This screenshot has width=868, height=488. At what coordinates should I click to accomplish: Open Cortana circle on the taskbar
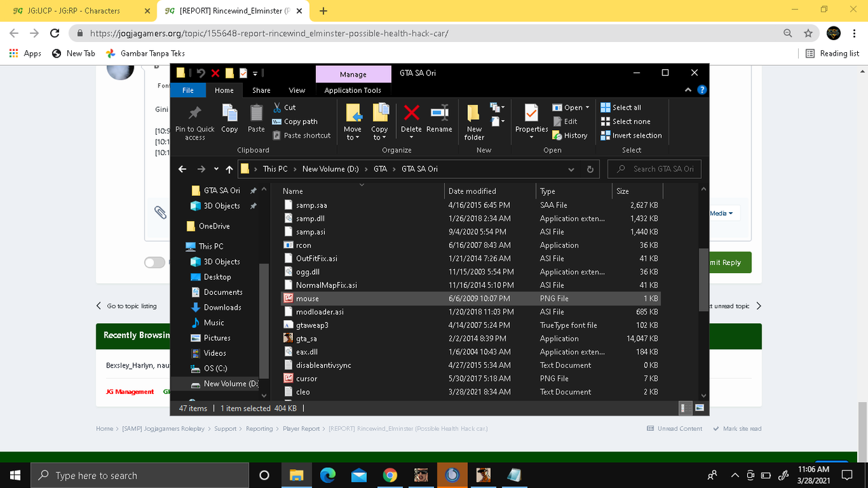(x=264, y=475)
